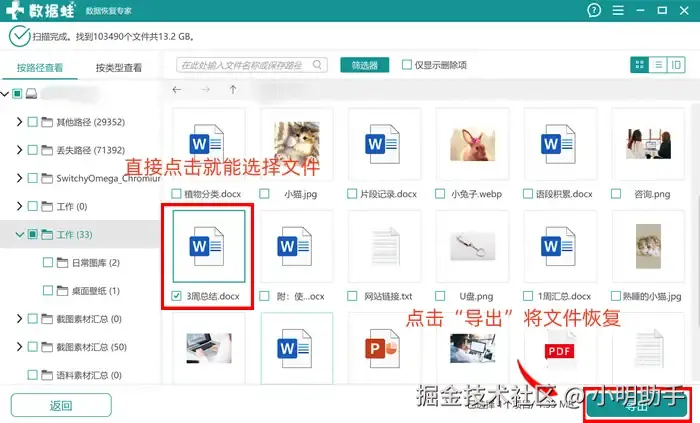Check the box for 植物分类.docx
Image resolution: width=700 pixels, height=423 pixels.
pos(176,194)
